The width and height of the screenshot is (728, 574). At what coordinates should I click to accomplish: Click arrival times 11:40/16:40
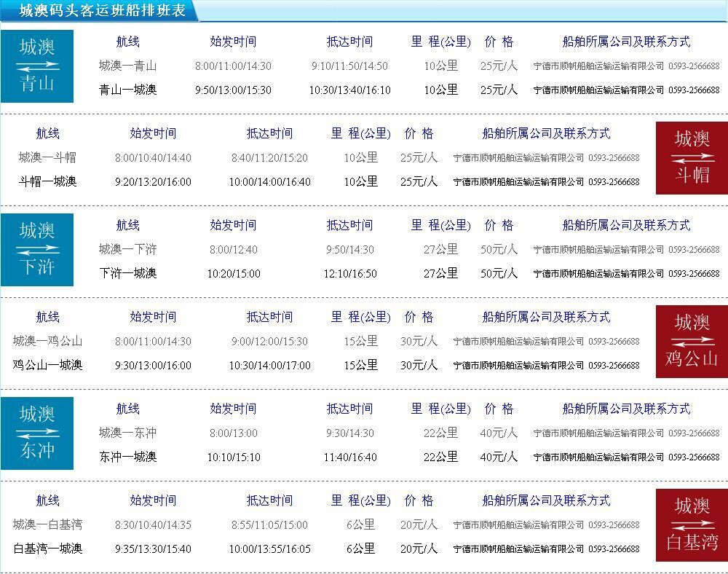pyautogui.click(x=349, y=457)
